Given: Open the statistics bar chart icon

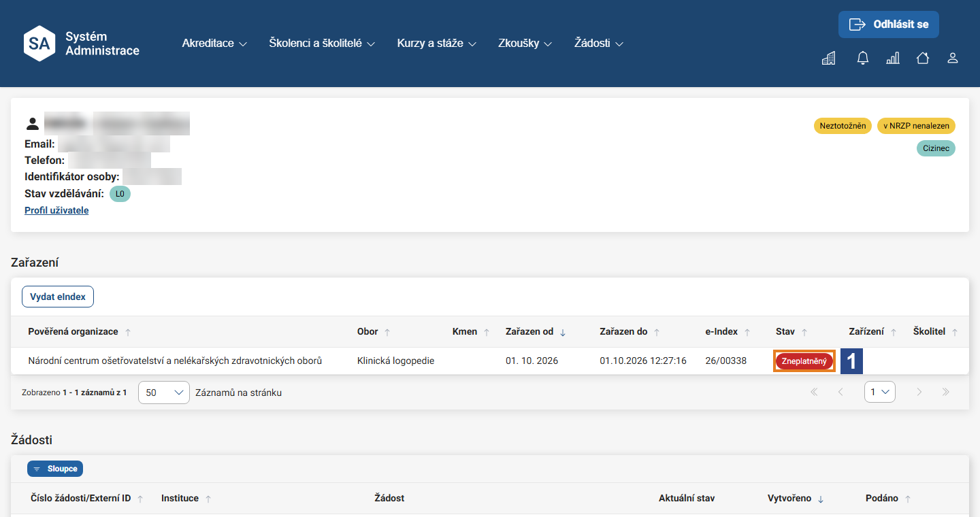Looking at the screenshot, I should click(x=893, y=59).
